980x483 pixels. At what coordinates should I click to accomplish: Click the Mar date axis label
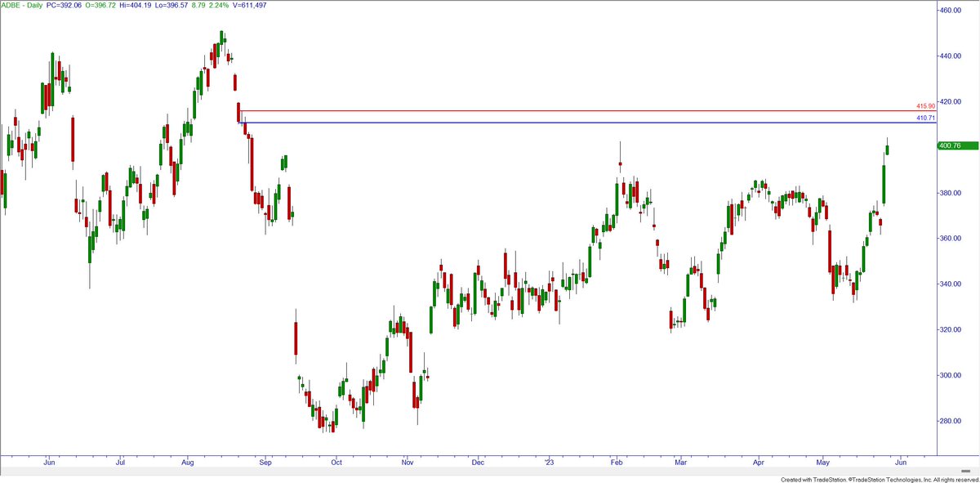point(680,461)
